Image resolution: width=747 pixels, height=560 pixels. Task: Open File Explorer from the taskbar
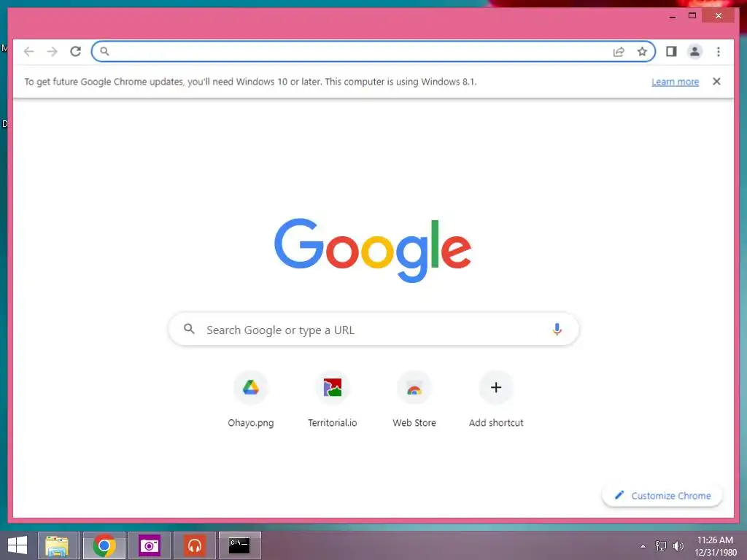(57, 545)
